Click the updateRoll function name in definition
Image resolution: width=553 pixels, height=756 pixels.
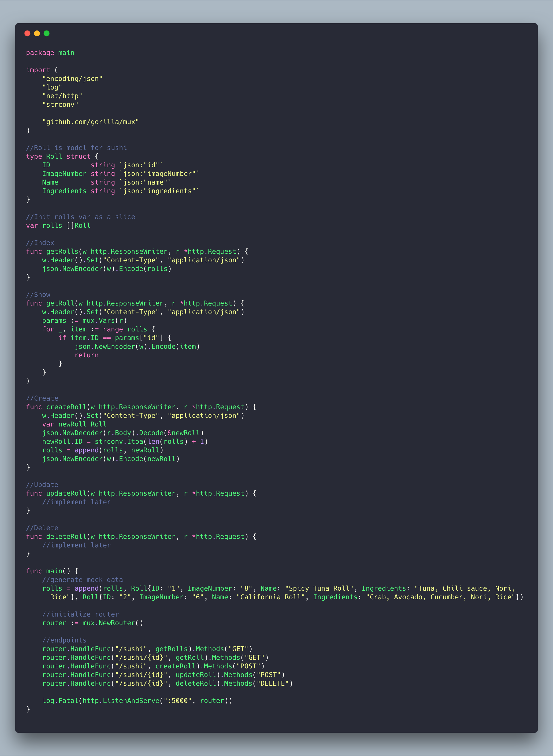(x=66, y=493)
